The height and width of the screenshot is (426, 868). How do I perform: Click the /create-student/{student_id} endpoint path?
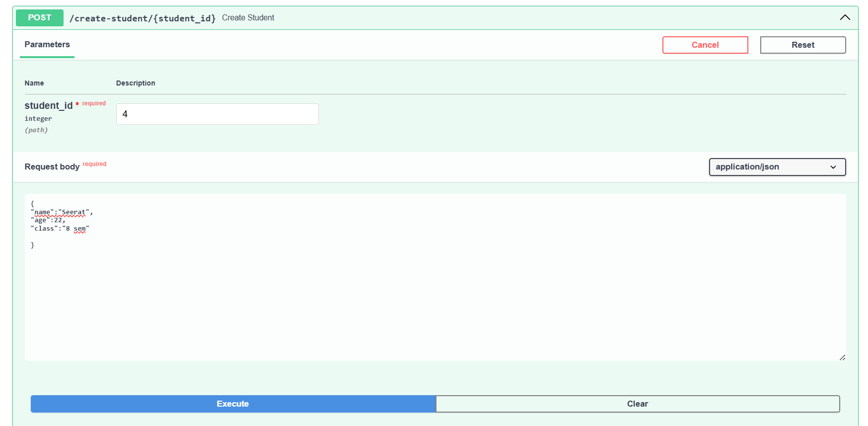(x=143, y=18)
